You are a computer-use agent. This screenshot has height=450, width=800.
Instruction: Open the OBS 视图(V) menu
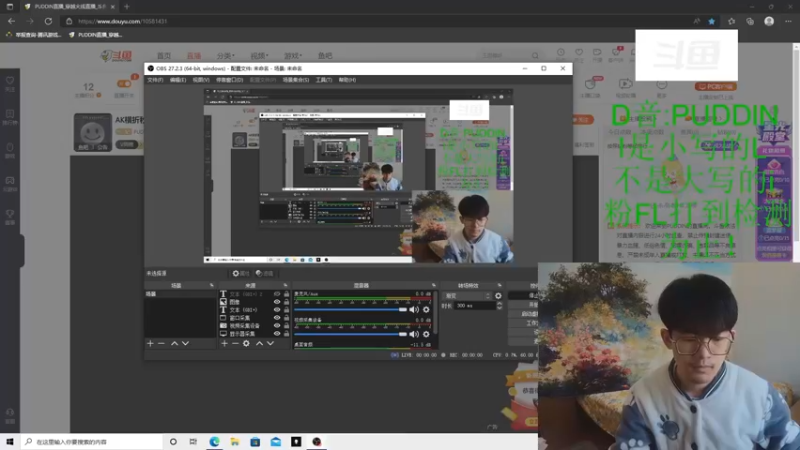(x=201, y=80)
